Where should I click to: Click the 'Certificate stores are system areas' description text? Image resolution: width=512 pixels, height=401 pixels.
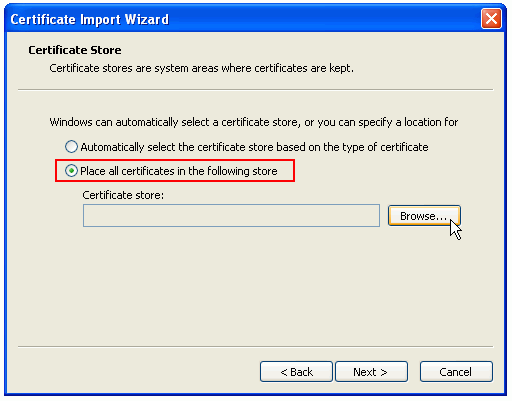(x=201, y=68)
